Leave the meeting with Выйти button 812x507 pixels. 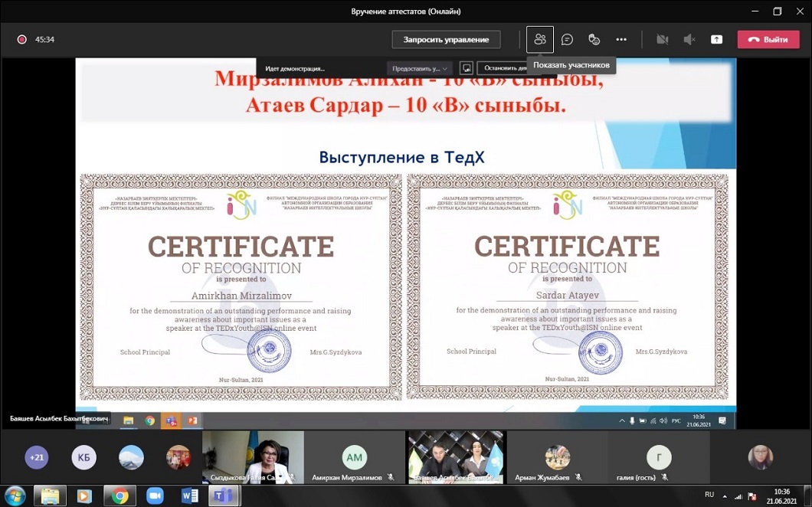(x=768, y=40)
